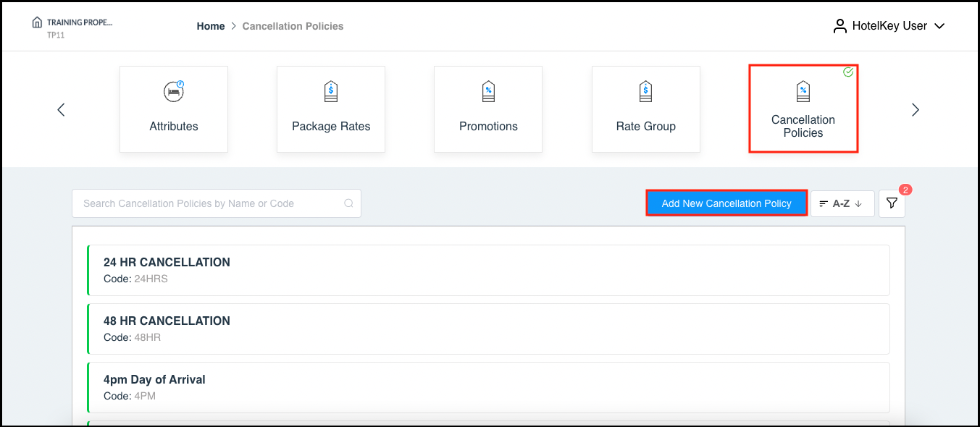
Task: Open the 4pm Day of Arrival policy
Action: click(x=487, y=387)
